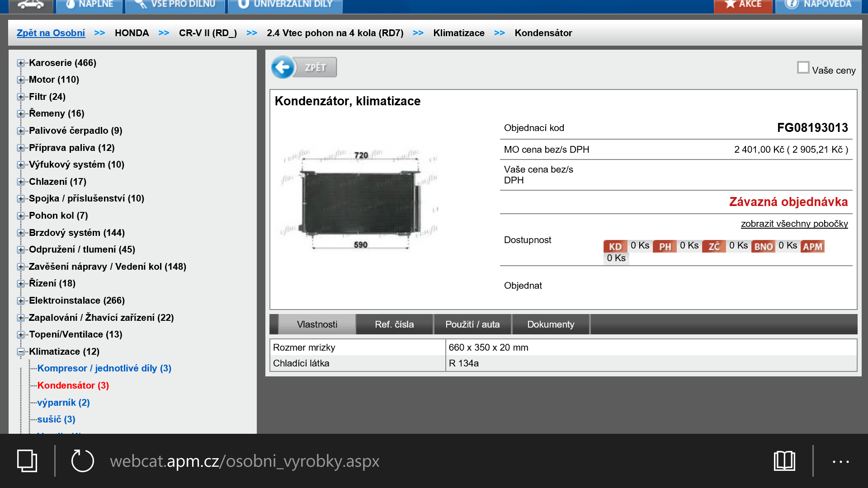Click the car icon in top bar

click(30, 5)
